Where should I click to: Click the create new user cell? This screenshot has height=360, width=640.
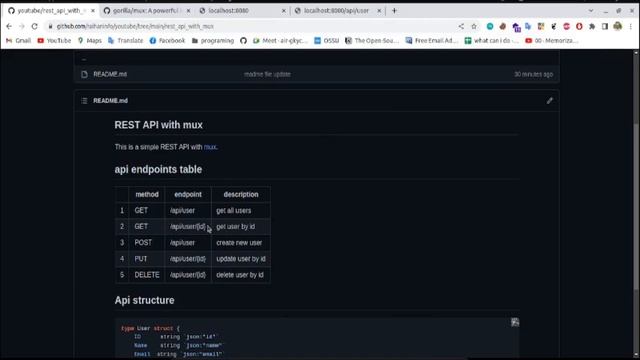[241, 242]
